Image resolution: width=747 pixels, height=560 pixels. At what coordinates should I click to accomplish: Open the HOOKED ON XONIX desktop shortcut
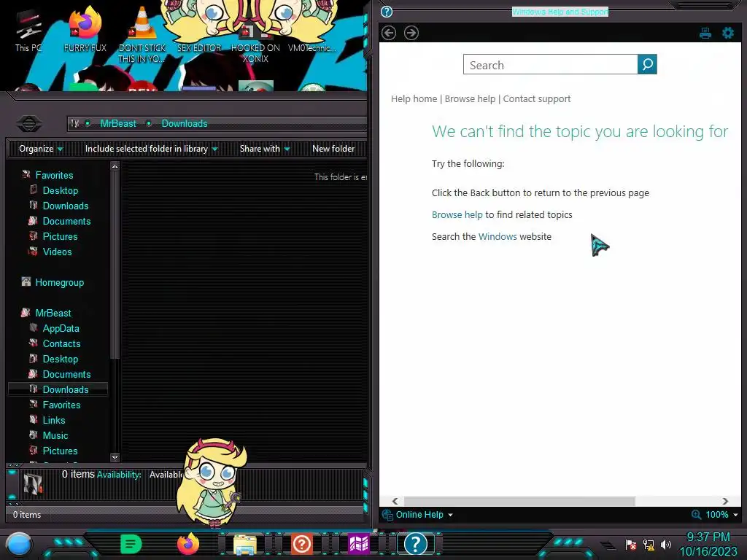(255, 44)
